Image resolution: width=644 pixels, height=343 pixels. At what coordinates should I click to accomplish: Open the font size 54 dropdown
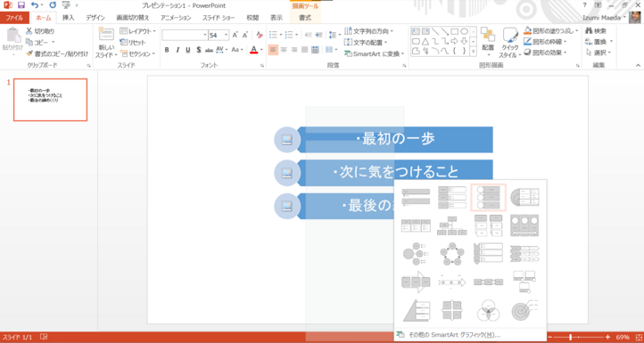point(227,36)
